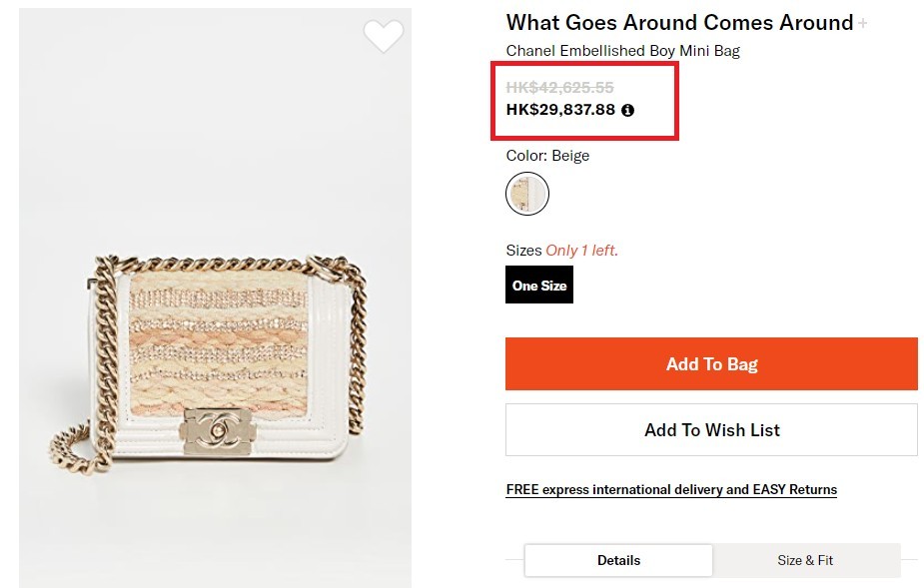Select the One Size option
The width and height of the screenshot is (924, 588).
(539, 286)
